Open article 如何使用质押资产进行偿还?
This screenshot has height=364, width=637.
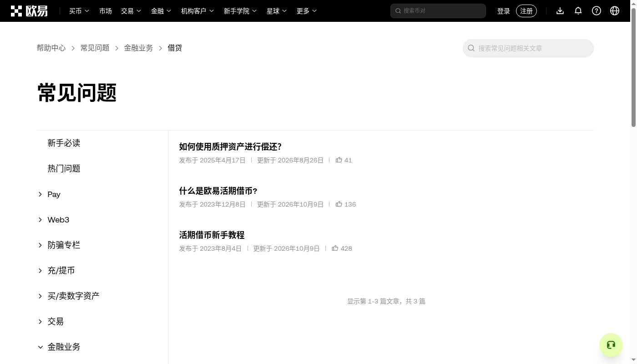click(230, 147)
